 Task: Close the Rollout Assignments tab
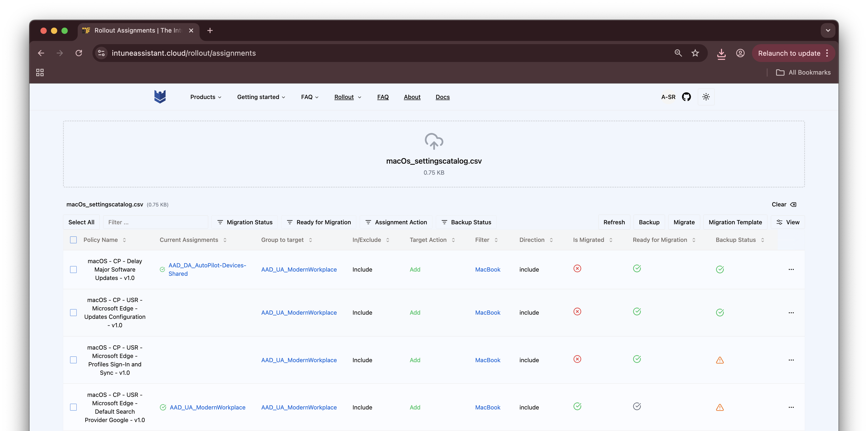(x=191, y=31)
